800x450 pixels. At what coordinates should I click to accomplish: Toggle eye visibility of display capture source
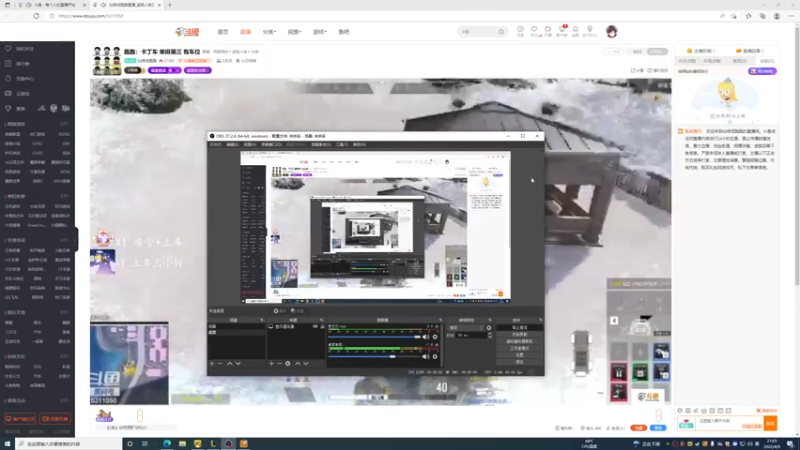click(x=315, y=327)
